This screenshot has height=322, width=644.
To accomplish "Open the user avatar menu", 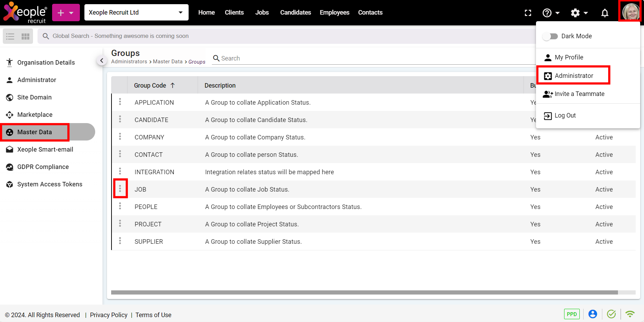I will click(x=630, y=12).
